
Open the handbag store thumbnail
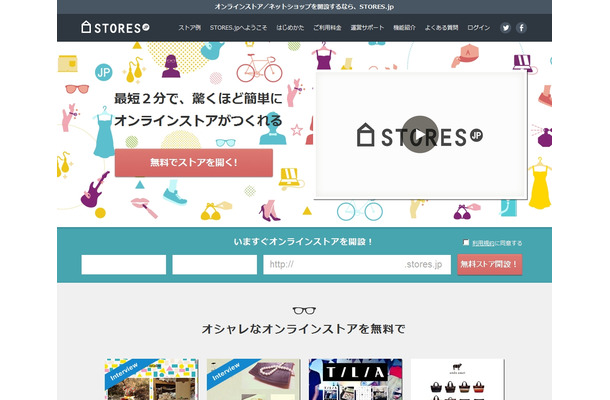coord(458,379)
